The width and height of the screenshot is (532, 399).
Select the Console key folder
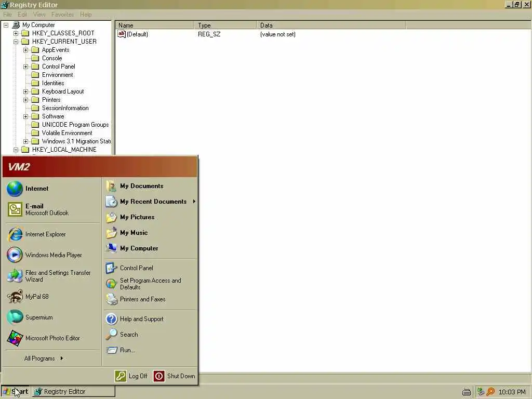[x=47, y=58]
